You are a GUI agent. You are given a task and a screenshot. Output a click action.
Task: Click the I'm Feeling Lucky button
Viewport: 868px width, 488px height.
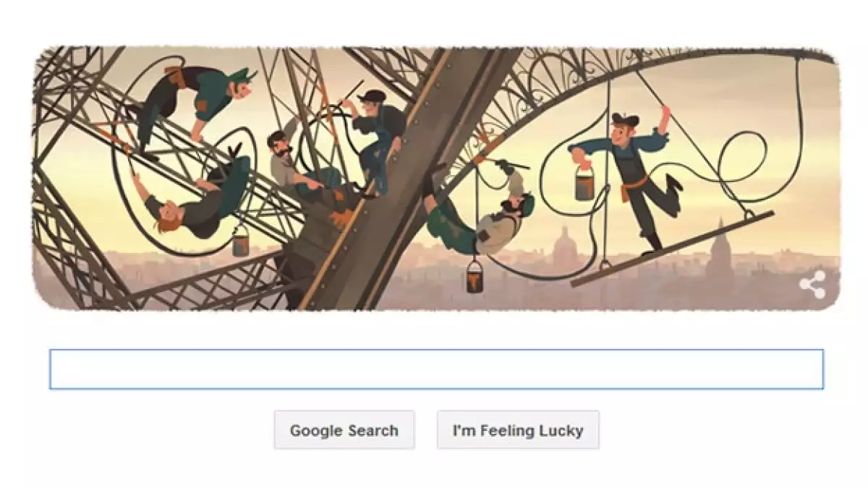click(x=518, y=430)
